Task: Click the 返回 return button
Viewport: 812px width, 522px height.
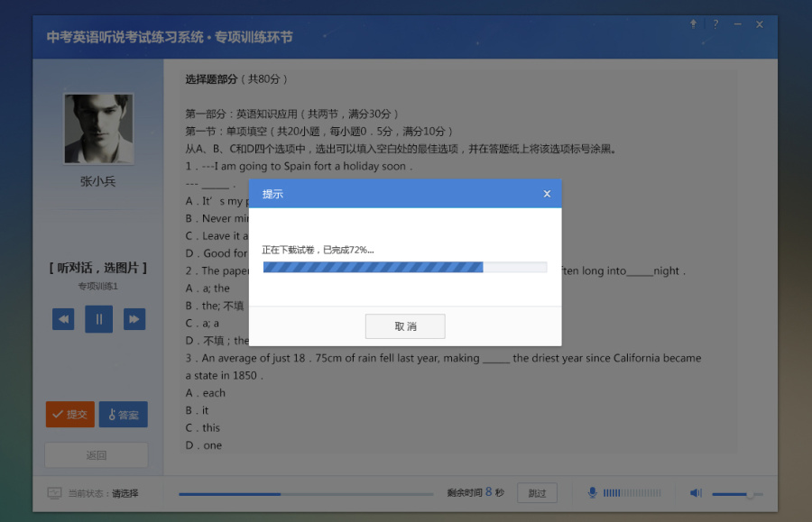Action: tap(96, 455)
